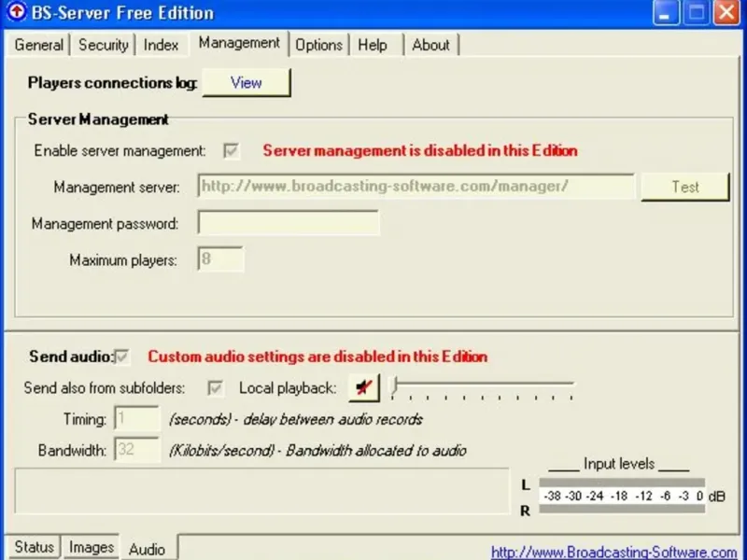The height and width of the screenshot is (560, 747).
Task: Select the Index tab
Action: tap(161, 45)
